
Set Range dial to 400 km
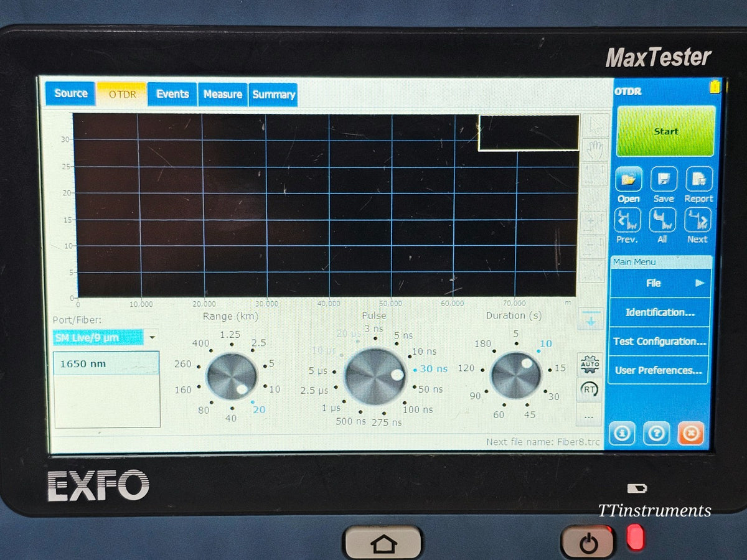[x=200, y=343]
